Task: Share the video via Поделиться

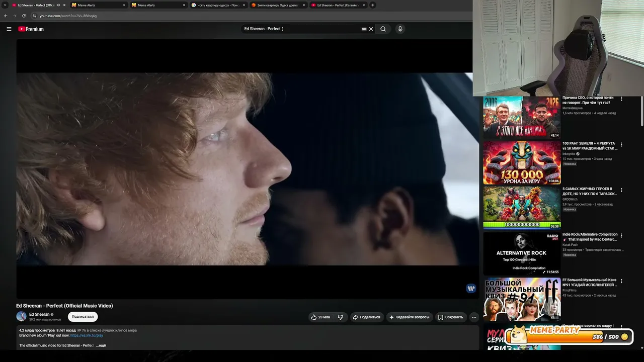Action: (366, 317)
